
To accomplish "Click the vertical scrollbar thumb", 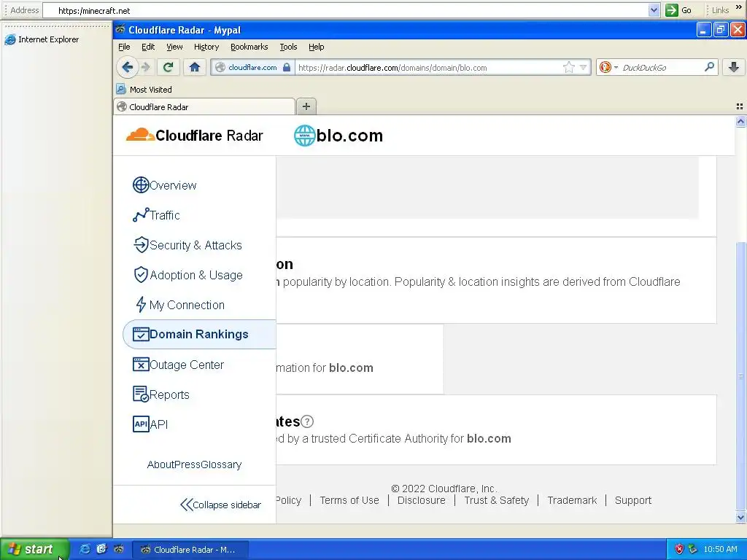I will 740,376.
